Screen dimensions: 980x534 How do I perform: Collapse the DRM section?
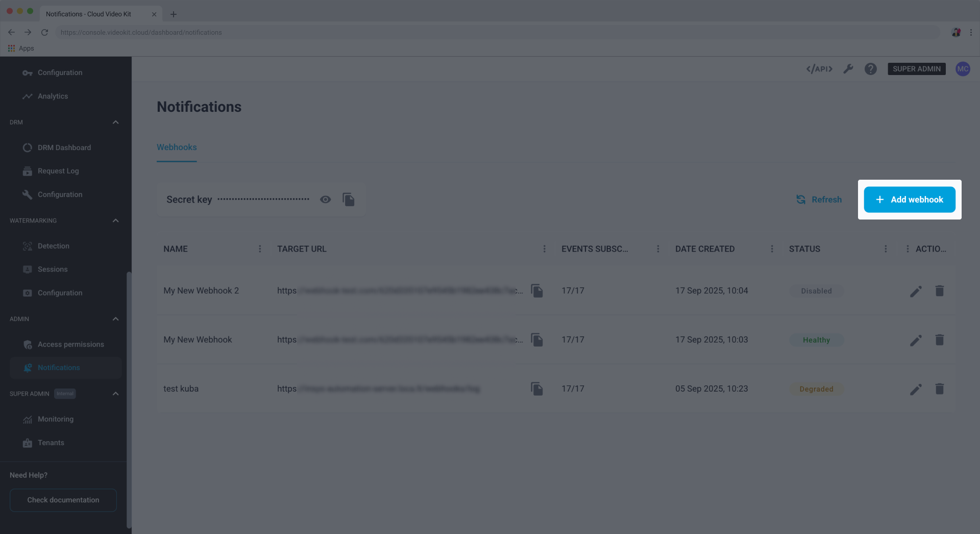(115, 122)
